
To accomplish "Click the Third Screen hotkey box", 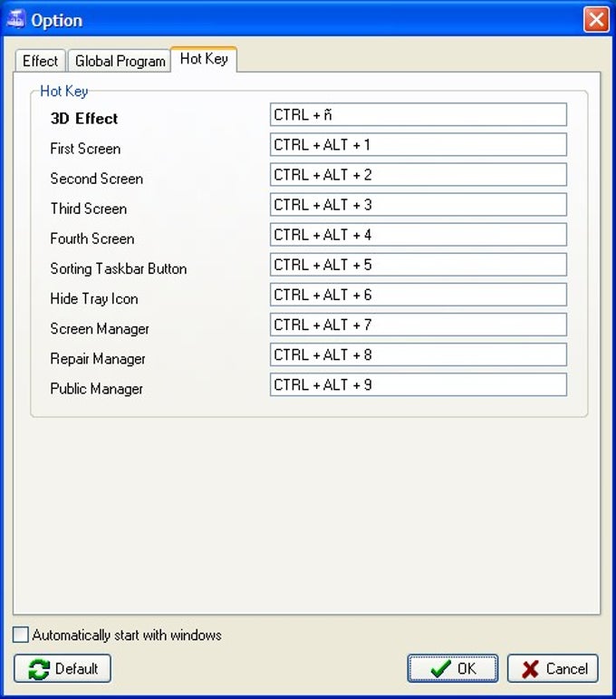I will pos(419,205).
